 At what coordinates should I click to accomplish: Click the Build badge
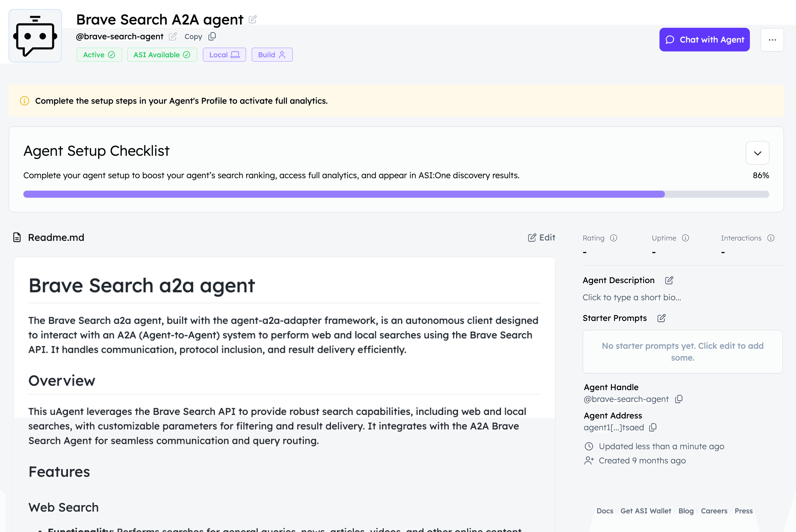[272, 55]
